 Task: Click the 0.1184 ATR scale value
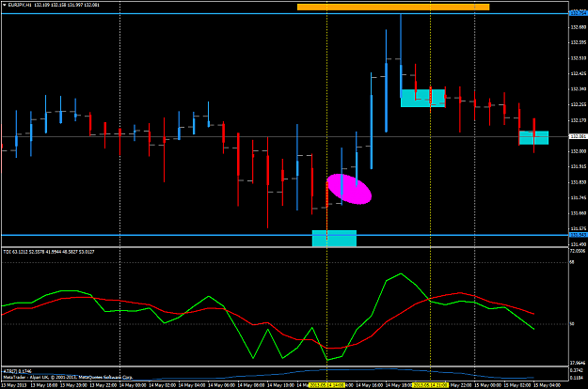pyautogui.click(x=576, y=378)
